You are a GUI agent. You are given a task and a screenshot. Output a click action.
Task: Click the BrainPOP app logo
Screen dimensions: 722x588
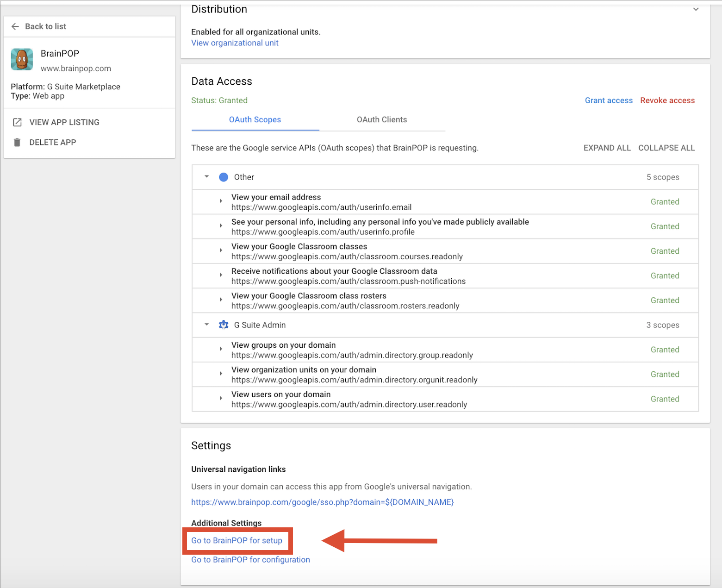[22, 59]
